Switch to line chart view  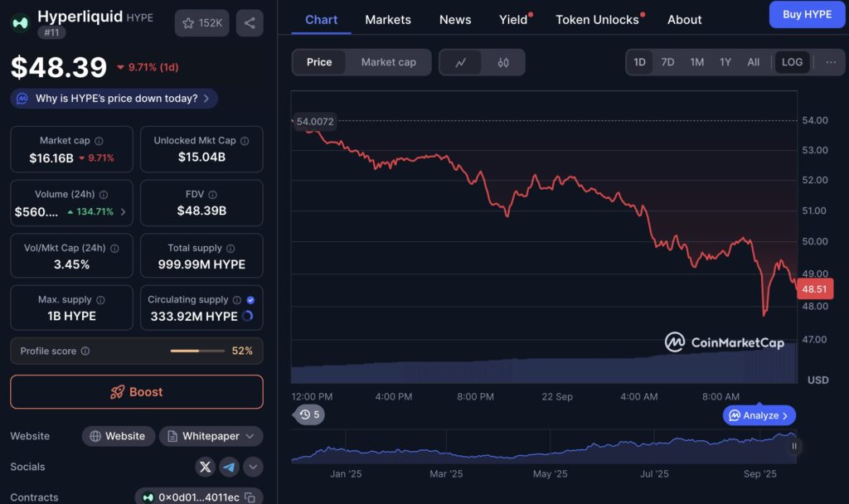460,62
